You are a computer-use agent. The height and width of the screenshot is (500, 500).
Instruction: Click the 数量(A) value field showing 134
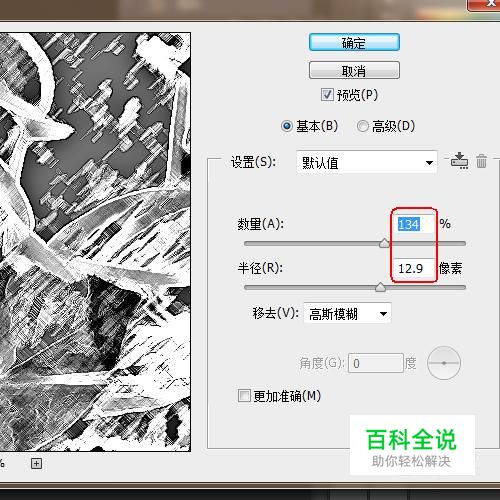(x=413, y=224)
